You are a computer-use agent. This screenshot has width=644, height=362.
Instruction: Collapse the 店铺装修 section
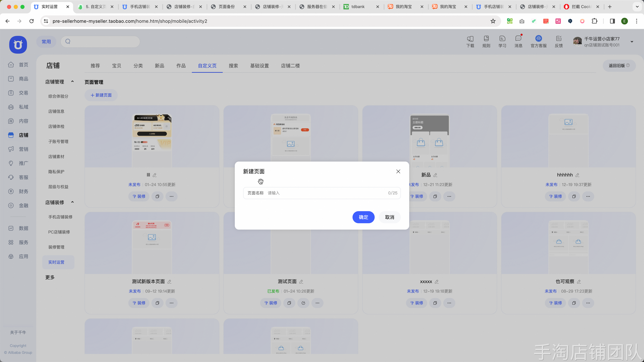(72, 202)
